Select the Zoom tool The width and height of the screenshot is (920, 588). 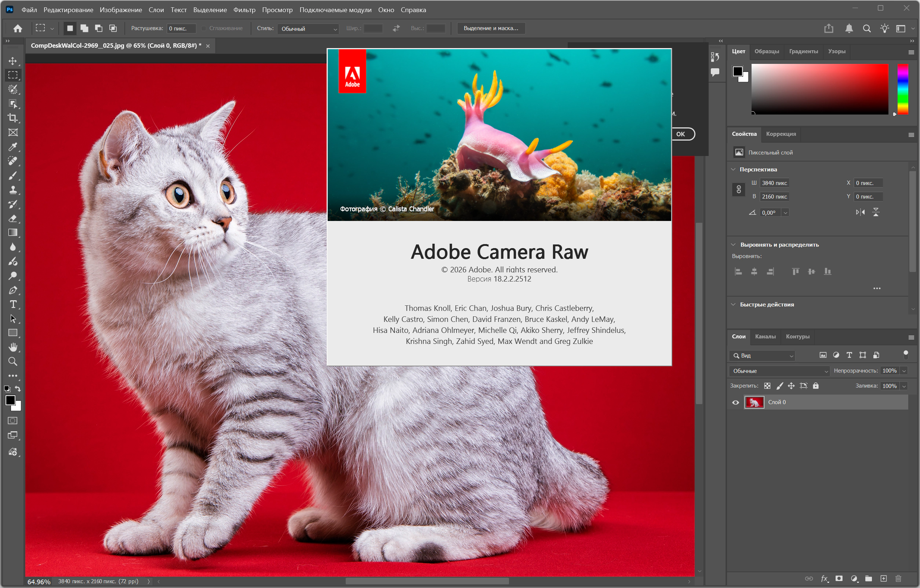coord(13,362)
